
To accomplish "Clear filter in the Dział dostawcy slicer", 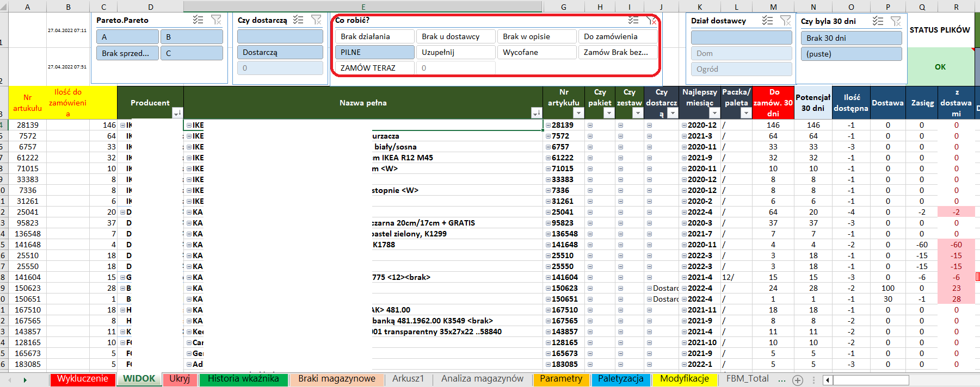I will click(x=785, y=21).
